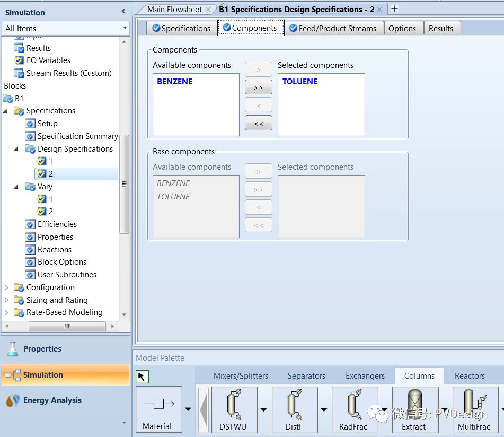
Task: Click the Rate-Based Modeling folder icon
Action: tap(19, 312)
